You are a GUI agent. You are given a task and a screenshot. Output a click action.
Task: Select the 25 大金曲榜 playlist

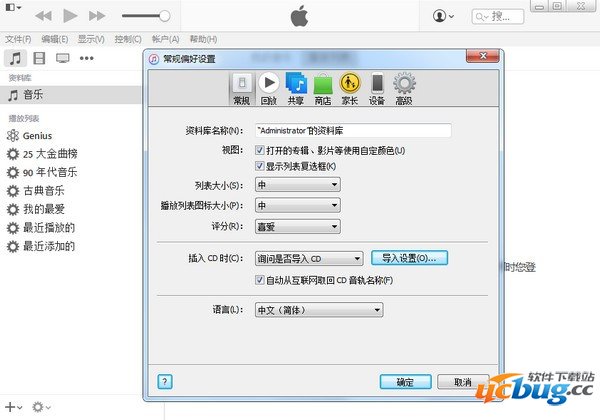click(50, 154)
